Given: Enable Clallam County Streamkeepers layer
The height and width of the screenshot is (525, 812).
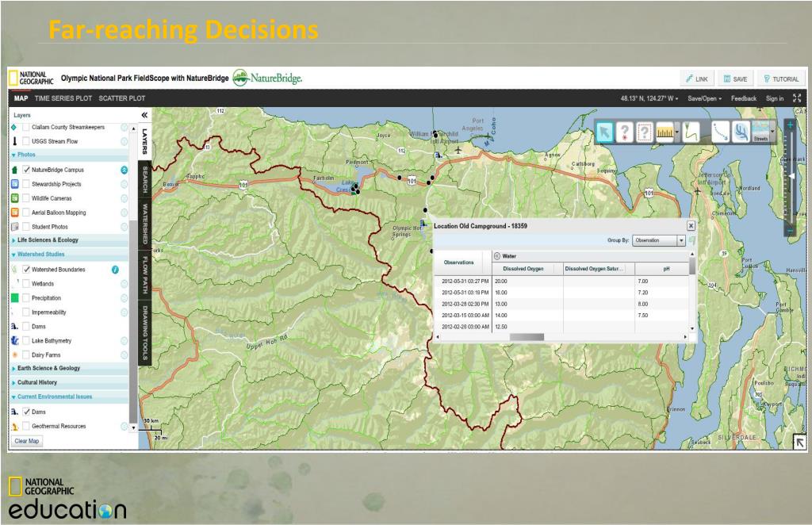Looking at the screenshot, I should coord(26,128).
